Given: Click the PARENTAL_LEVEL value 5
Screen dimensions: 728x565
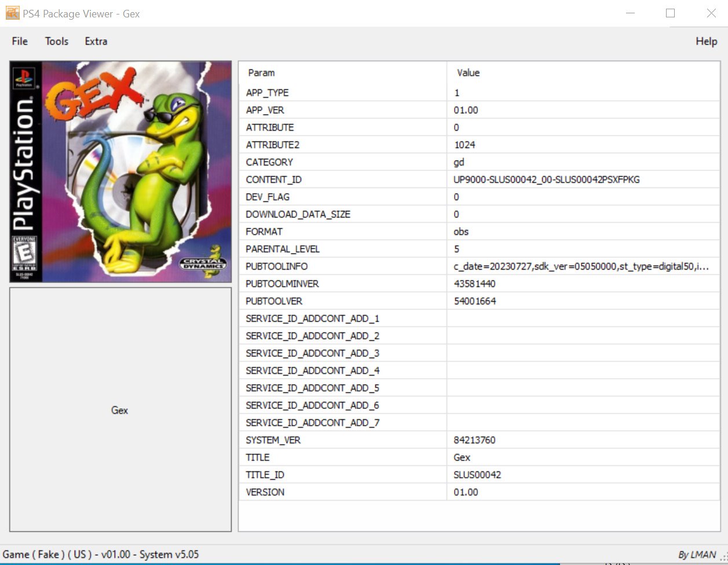Looking at the screenshot, I should click(456, 249).
